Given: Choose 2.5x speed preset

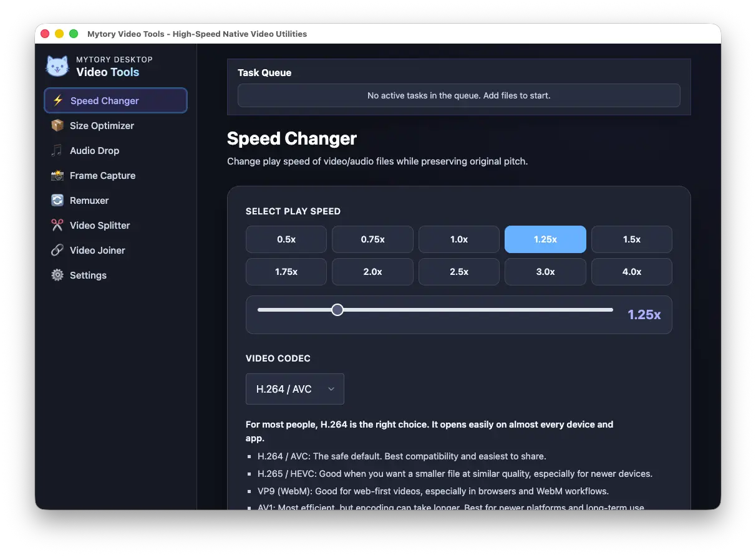Looking at the screenshot, I should 459,272.
